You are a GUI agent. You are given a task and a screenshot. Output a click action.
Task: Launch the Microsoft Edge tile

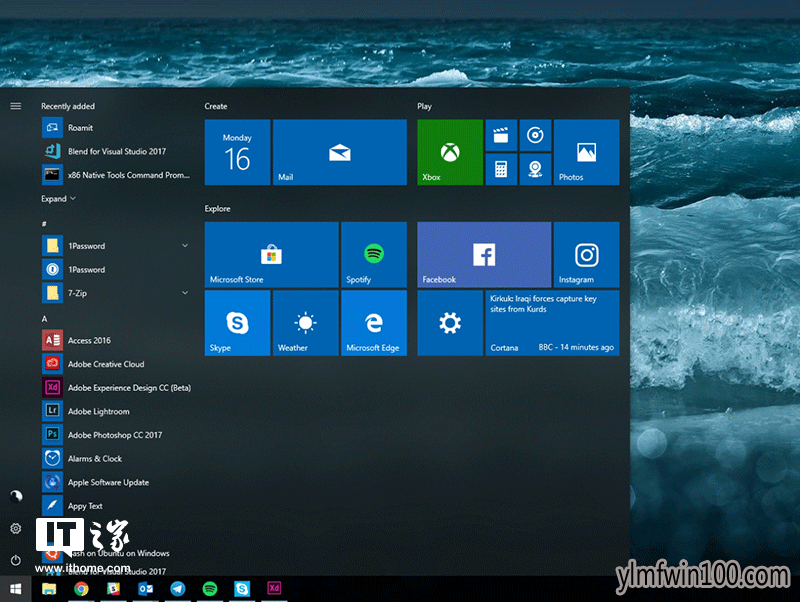point(374,323)
